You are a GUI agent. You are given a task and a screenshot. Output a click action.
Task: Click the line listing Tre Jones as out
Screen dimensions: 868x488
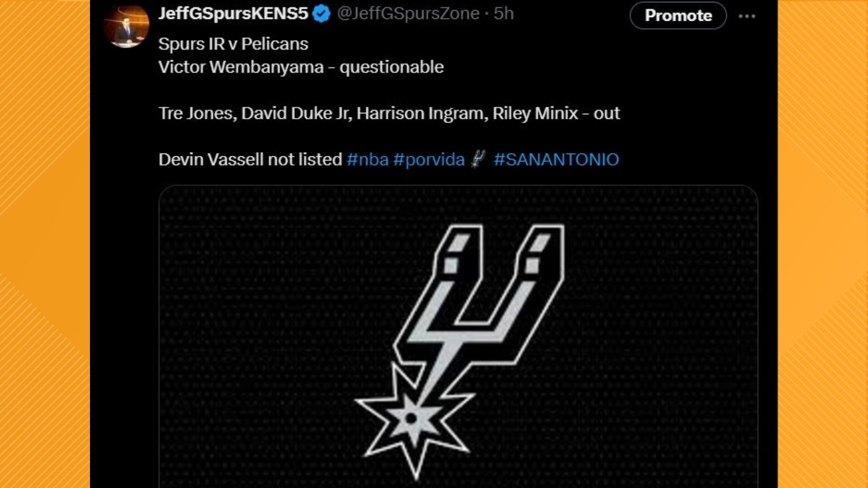389,113
